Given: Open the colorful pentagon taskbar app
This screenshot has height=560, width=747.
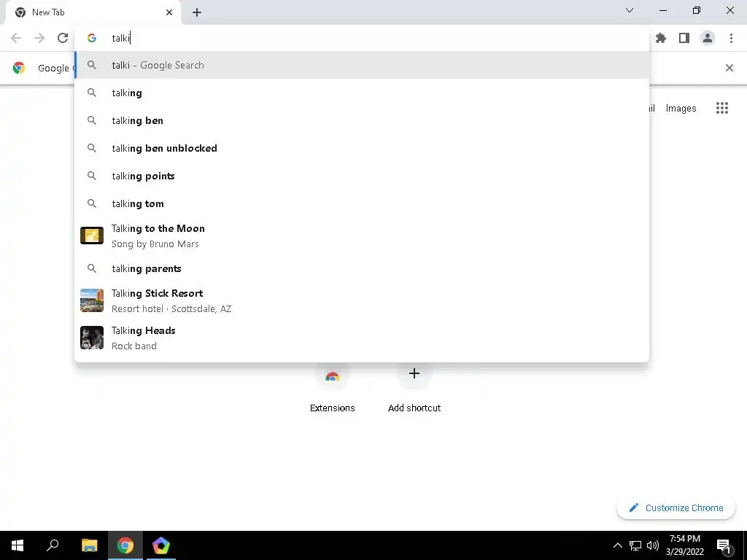Looking at the screenshot, I should [x=161, y=545].
